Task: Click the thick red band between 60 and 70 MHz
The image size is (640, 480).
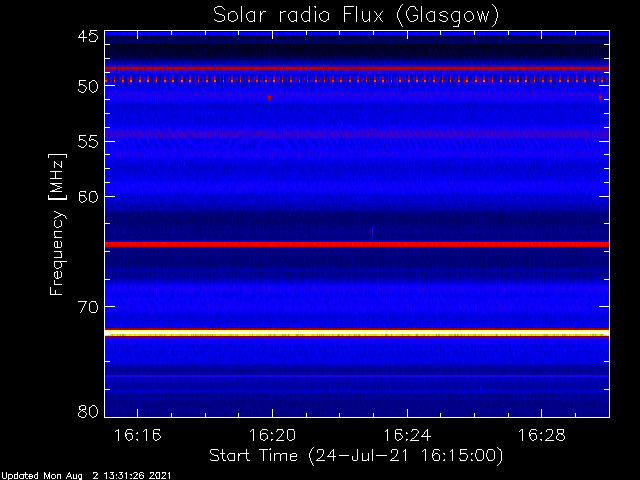Action: point(357,244)
